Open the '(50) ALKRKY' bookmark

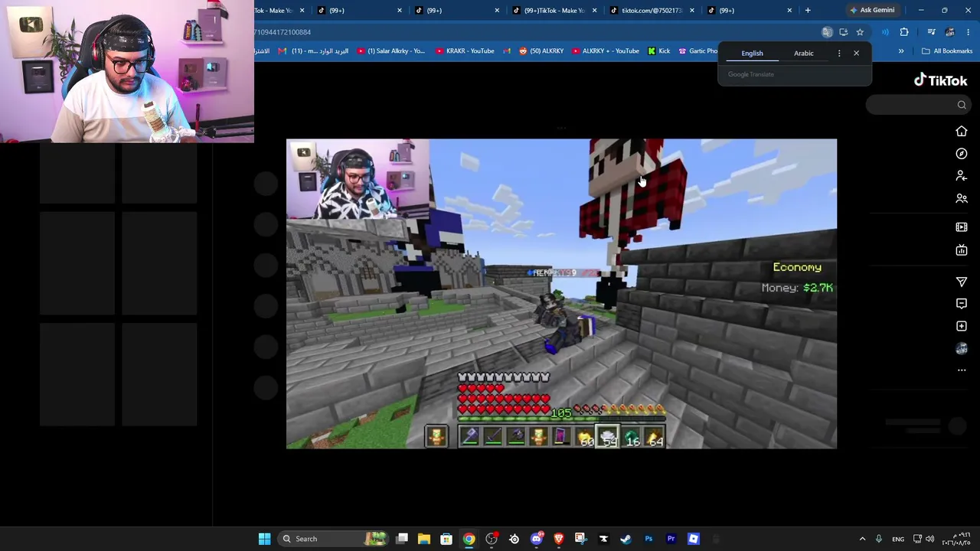tap(541, 51)
